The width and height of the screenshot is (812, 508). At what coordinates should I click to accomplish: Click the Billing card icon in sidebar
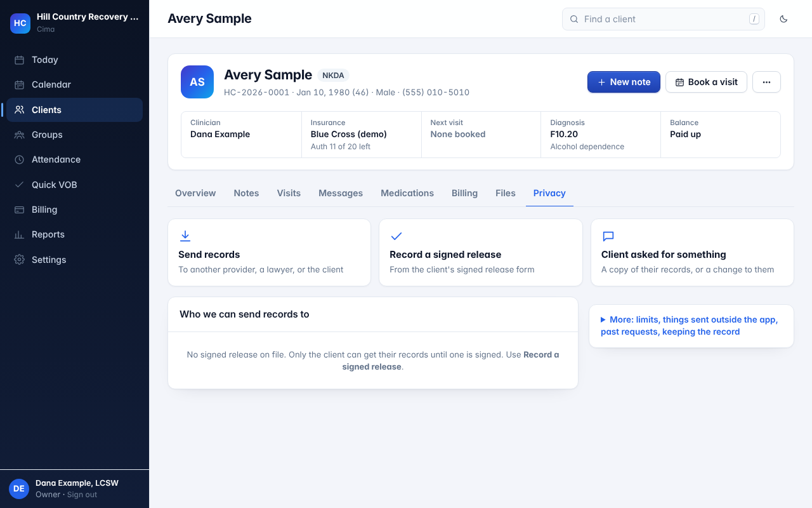tap(19, 210)
